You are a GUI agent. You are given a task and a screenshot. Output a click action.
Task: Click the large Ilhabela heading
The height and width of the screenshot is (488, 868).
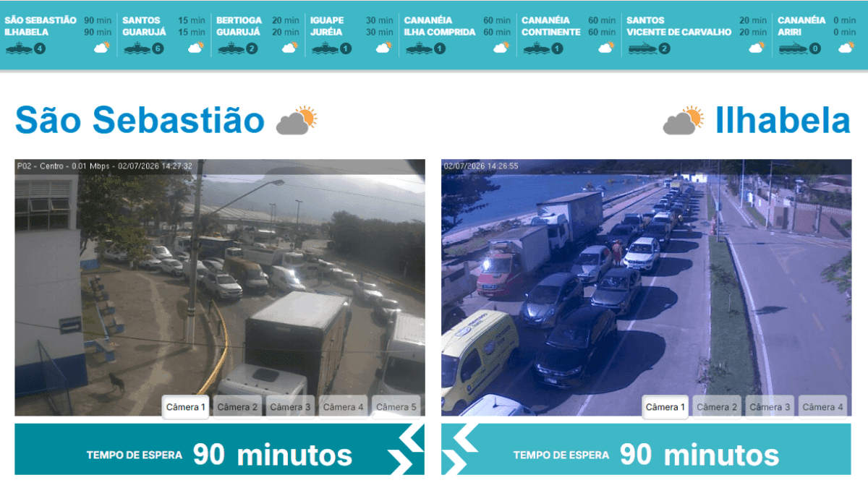pos(783,120)
